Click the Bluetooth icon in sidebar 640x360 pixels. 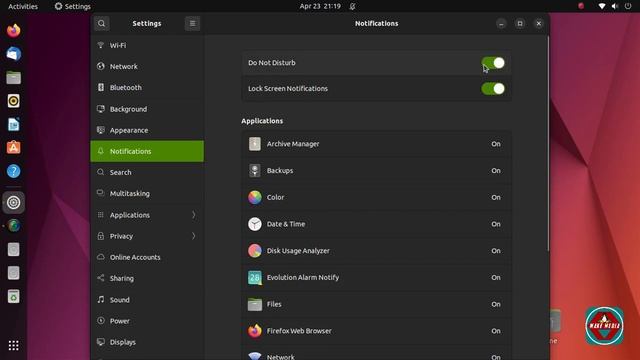click(x=101, y=87)
